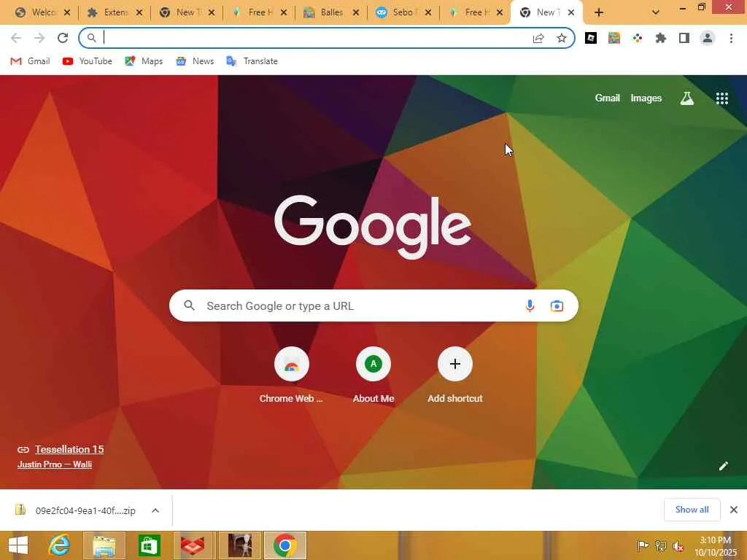Click the search icon in the address bar
747x560 pixels.
click(x=91, y=38)
